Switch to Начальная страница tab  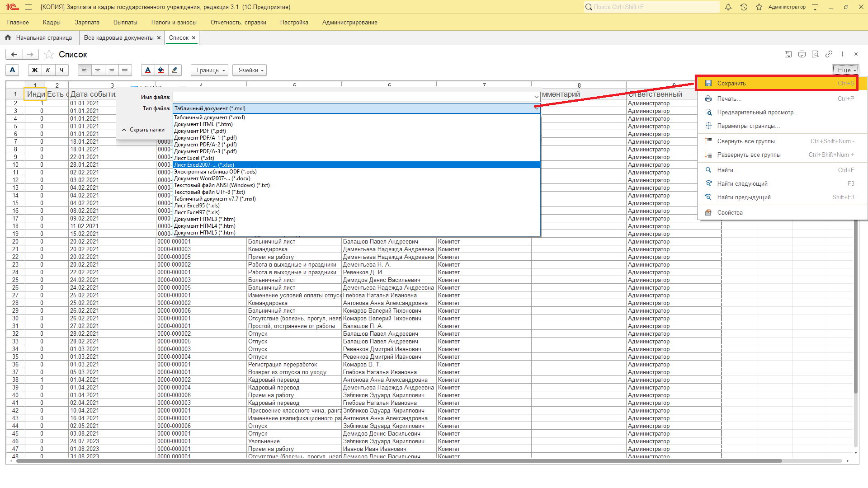tap(44, 38)
